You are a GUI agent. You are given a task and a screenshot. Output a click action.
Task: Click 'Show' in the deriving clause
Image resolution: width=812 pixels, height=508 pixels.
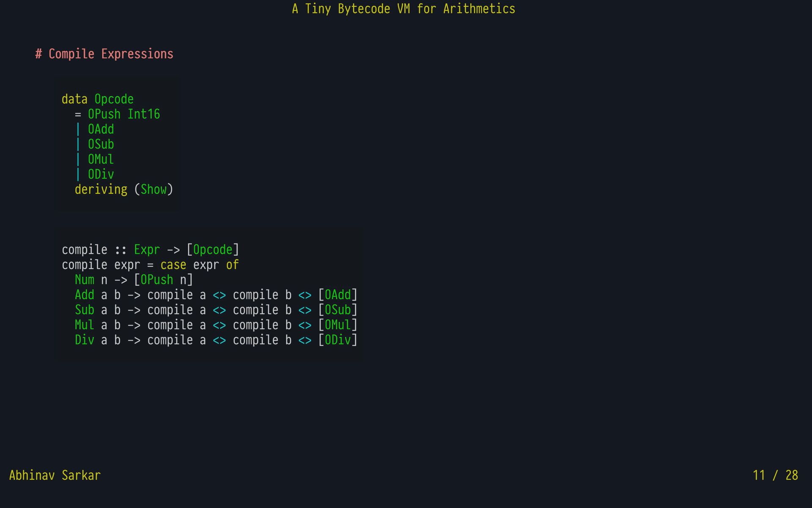[154, 190]
